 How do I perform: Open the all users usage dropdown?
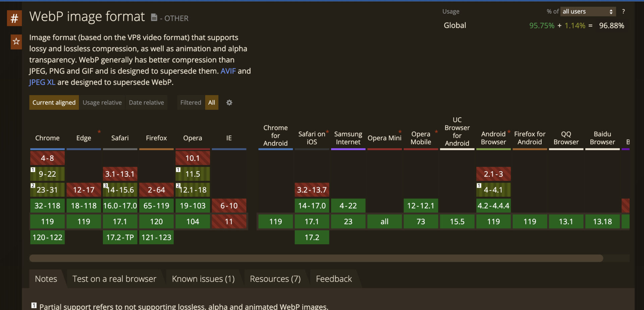click(588, 11)
